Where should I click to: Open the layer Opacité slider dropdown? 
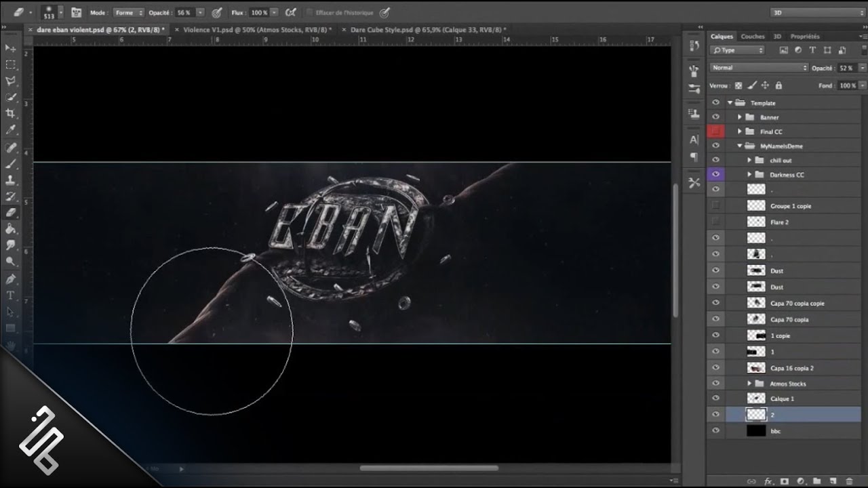point(863,68)
